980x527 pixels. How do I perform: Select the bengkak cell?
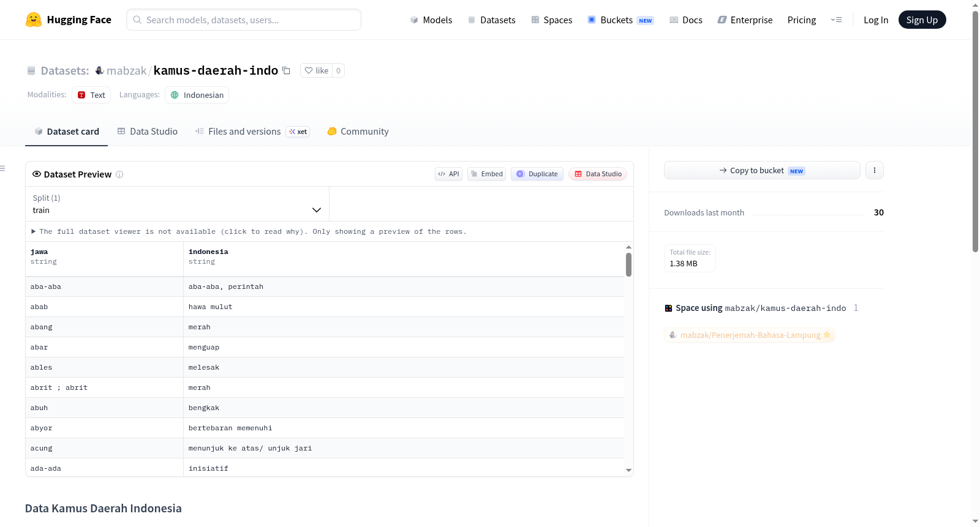tap(404, 408)
